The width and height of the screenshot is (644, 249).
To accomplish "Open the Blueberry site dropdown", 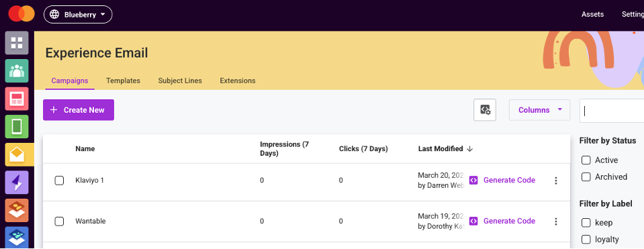I will click(78, 14).
